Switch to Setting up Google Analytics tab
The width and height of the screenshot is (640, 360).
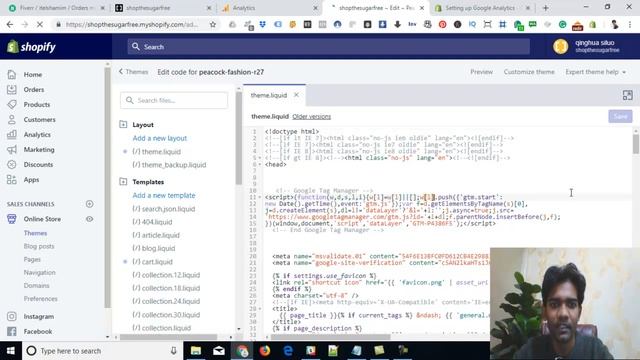(482, 8)
